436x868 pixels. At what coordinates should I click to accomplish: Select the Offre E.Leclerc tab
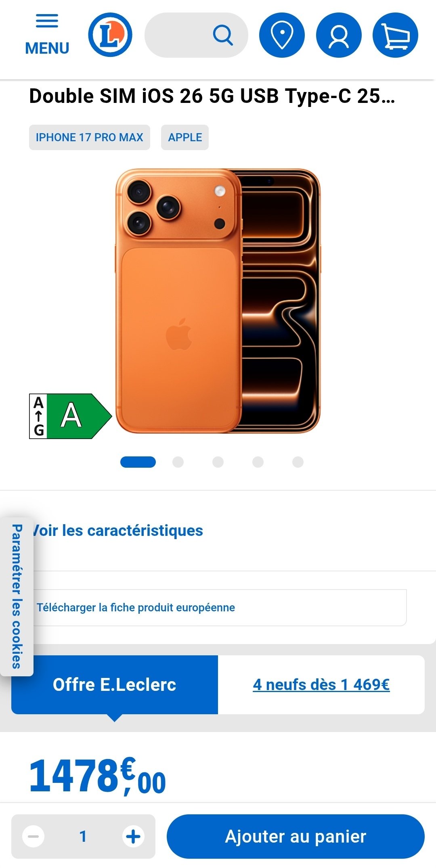pos(115,685)
